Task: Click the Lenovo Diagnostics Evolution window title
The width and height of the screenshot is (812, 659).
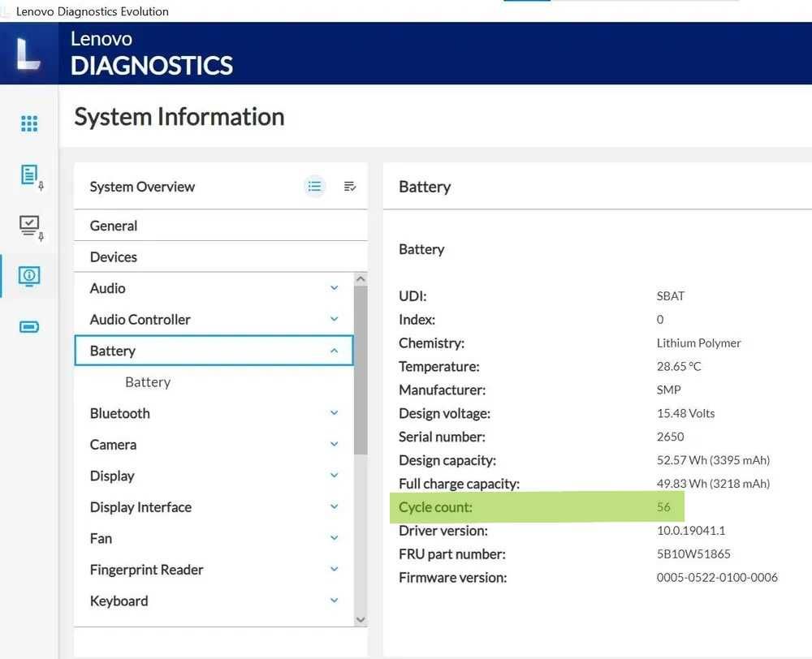Action: click(93, 11)
